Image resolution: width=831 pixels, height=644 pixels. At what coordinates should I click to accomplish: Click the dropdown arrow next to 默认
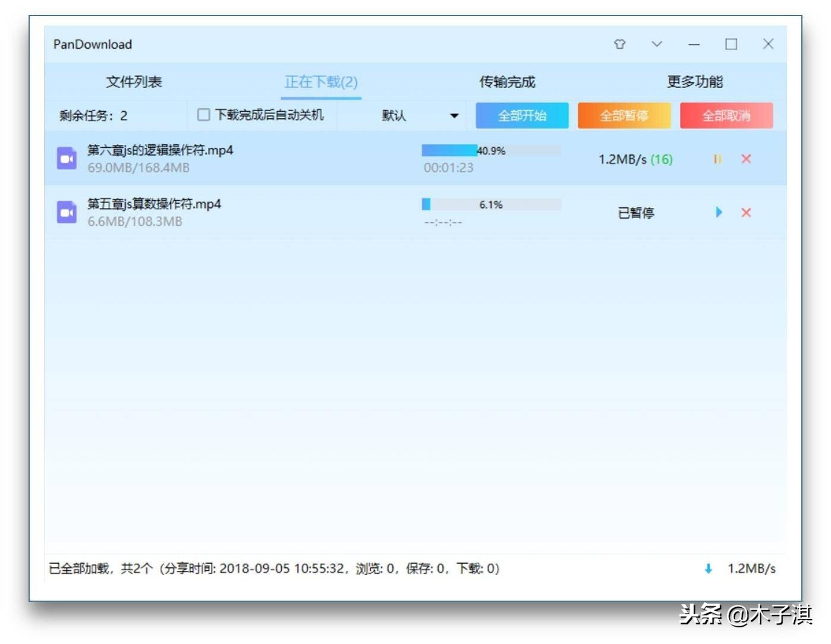click(x=455, y=115)
